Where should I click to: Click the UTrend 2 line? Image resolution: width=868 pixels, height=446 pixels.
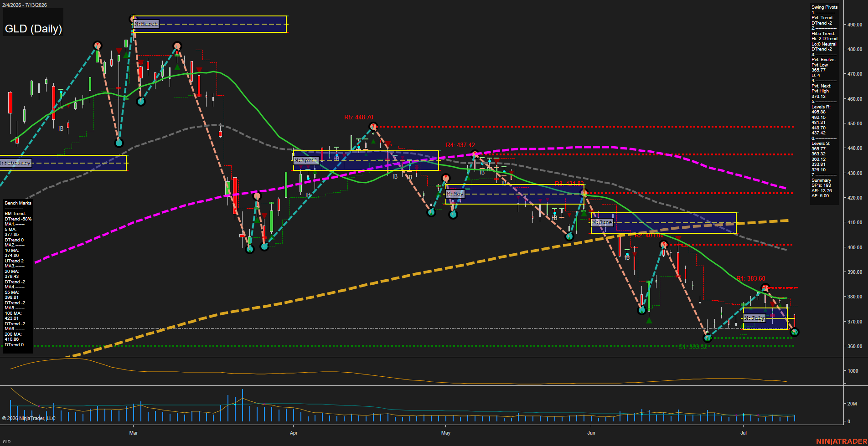14,261
